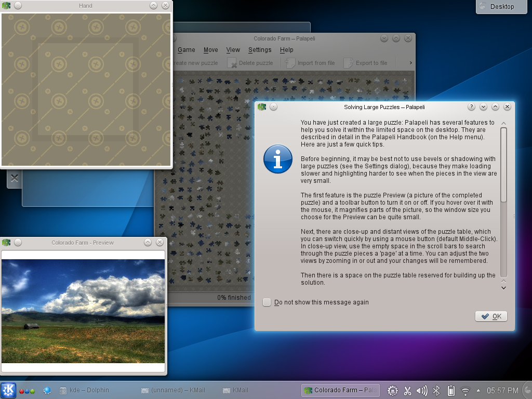Screen dimensions: 532x399
Task: Maximize the Solving Large Puzzles dialog
Action: [x=495, y=107]
